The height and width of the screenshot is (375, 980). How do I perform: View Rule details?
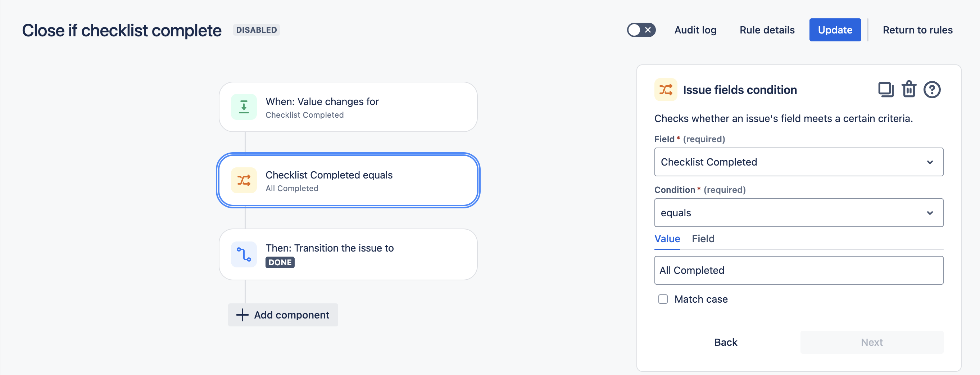point(767,30)
